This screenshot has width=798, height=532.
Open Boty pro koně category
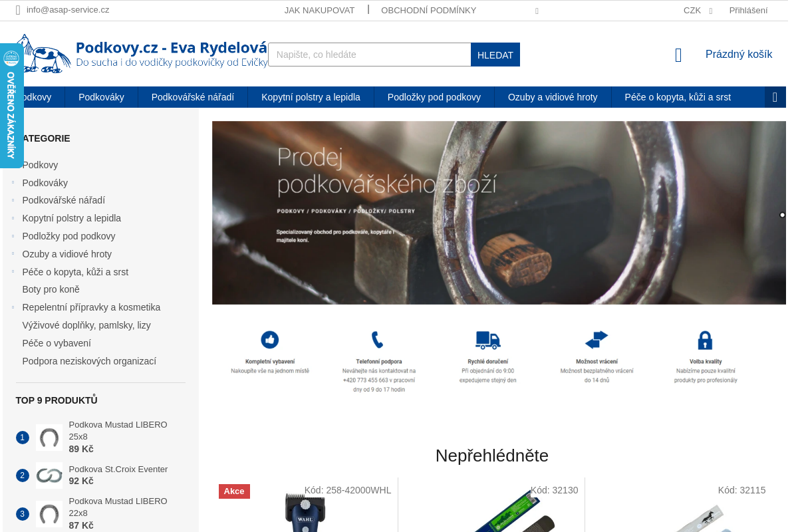(51, 289)
